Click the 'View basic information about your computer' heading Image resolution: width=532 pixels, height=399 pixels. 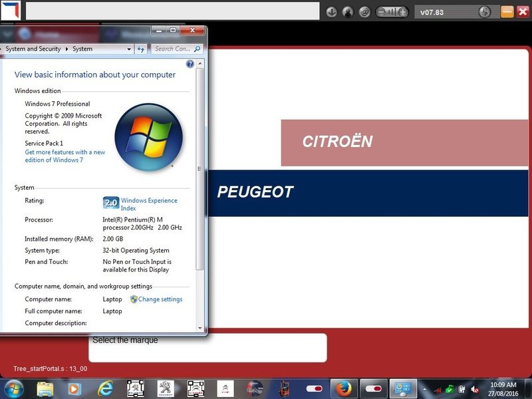(95, 74)
